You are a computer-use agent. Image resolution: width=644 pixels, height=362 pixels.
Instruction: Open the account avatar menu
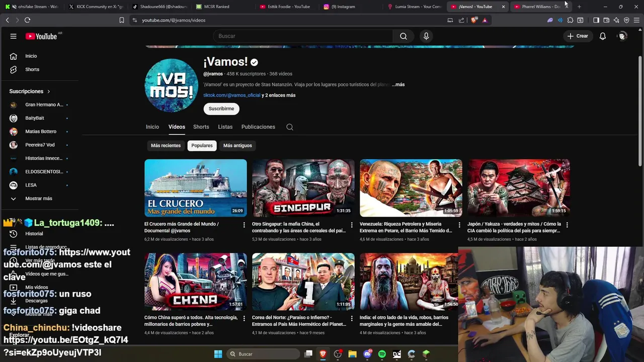[x=622, y=36]
